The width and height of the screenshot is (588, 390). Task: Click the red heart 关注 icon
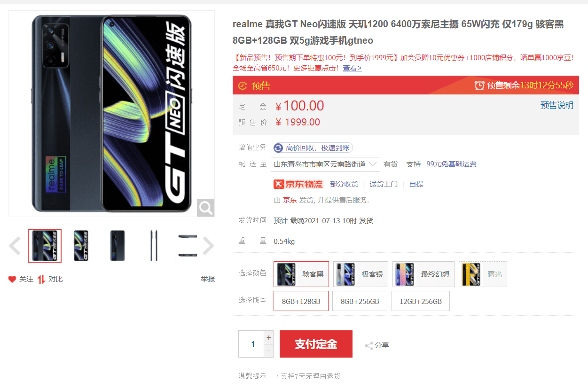click(x=12, y=279)
